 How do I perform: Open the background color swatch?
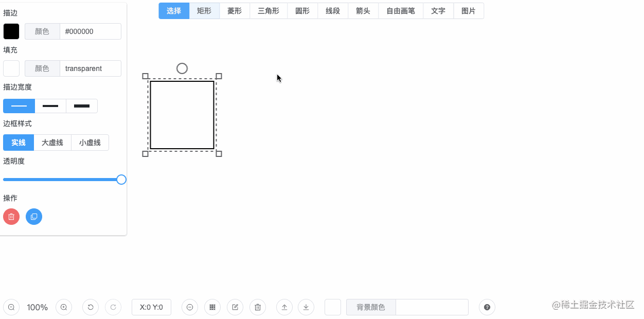coord(333,307)
